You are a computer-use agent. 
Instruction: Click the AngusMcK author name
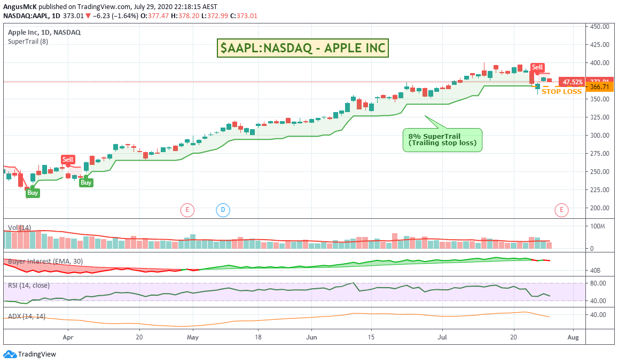(20, 7)
